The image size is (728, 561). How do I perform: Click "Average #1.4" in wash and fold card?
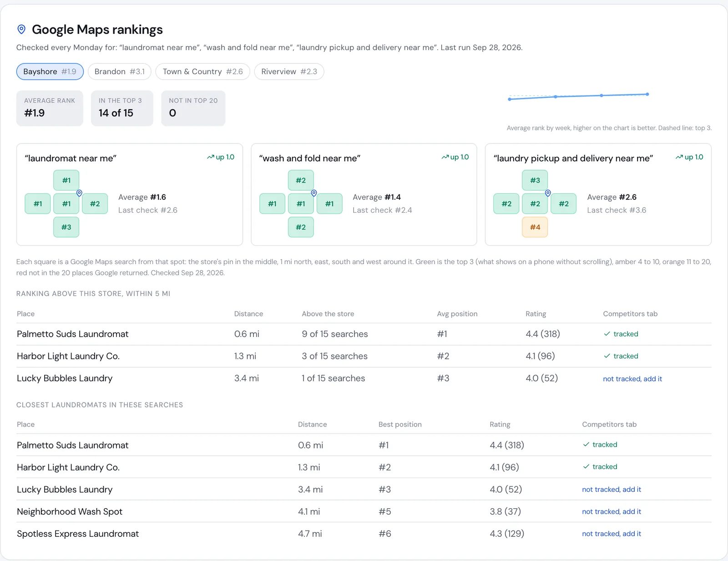[x=377, y=197]
